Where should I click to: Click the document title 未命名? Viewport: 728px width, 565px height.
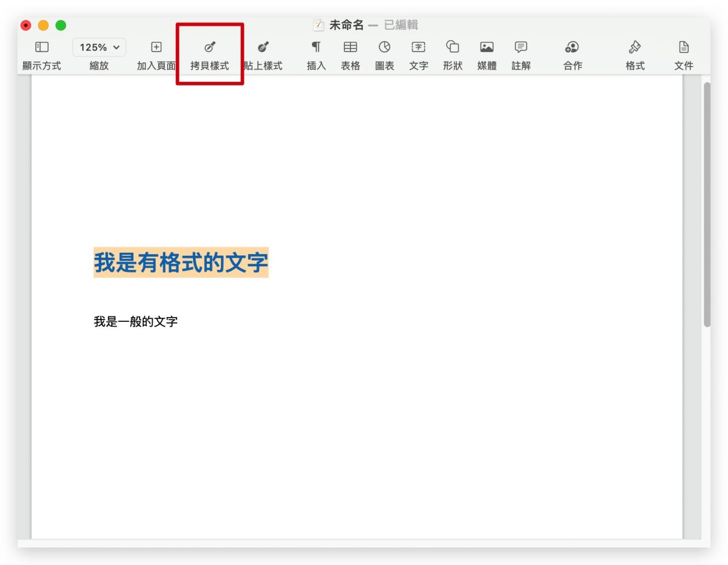[x=346, y=25]
